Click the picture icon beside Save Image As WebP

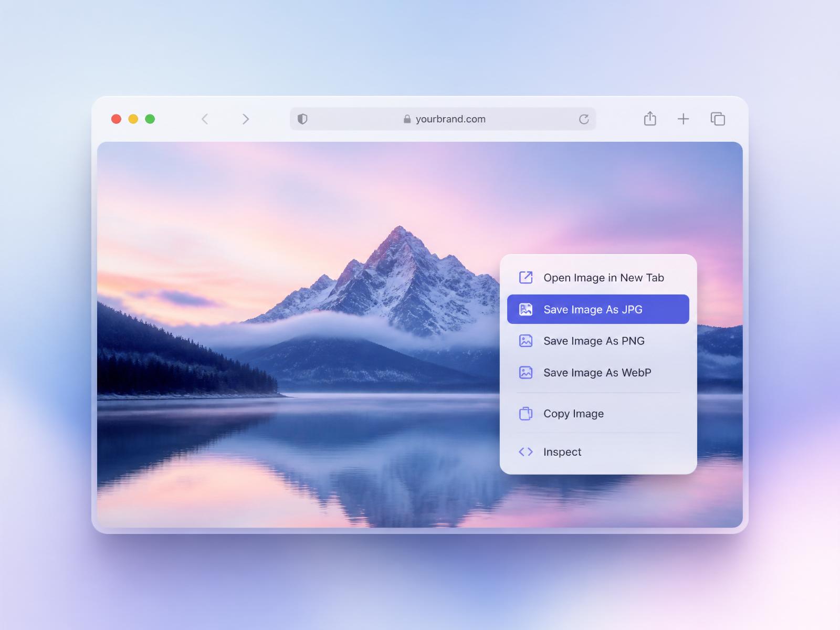click(526, 372)
